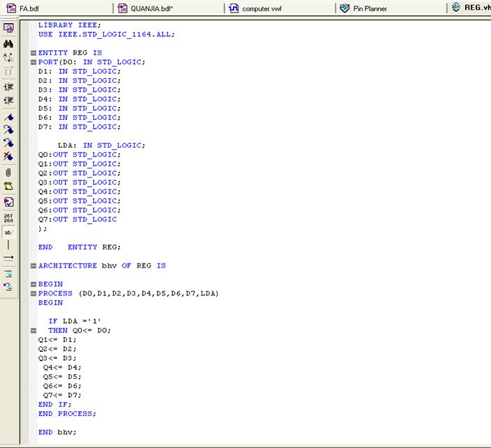The height and width of the screenshot is (448, 491).
Task: Toggle the show whitespace ab/ button
Action: click(x=8, y=232)
